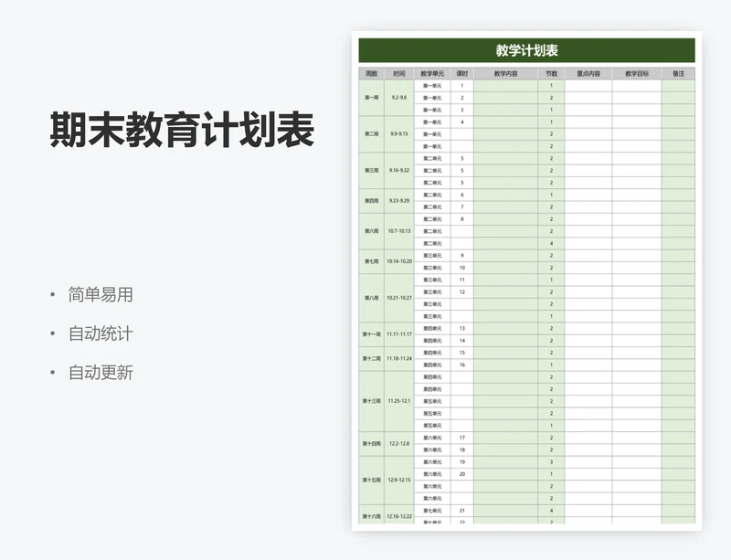The height and width of the screenshot is (560, 731).
Task: Select the 教学目标 column header
Action: click(637, 74)
